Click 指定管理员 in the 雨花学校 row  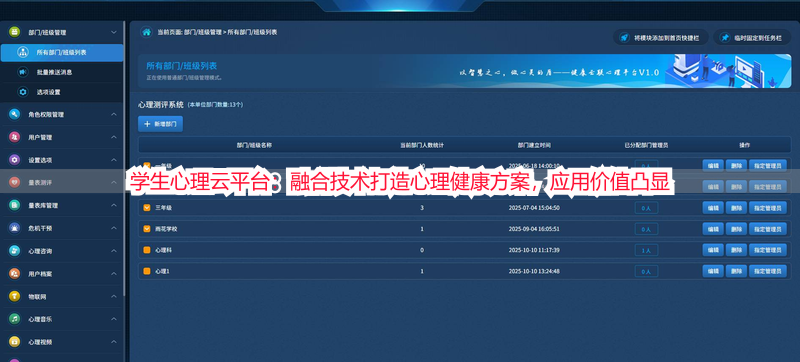pyautogui.click(x=768, y=229)
